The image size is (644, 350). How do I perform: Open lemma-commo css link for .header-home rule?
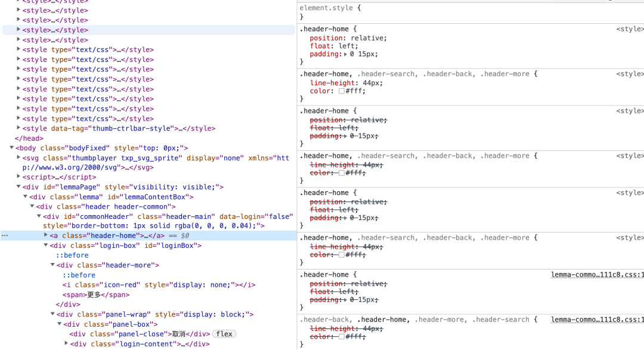[597, 274]
